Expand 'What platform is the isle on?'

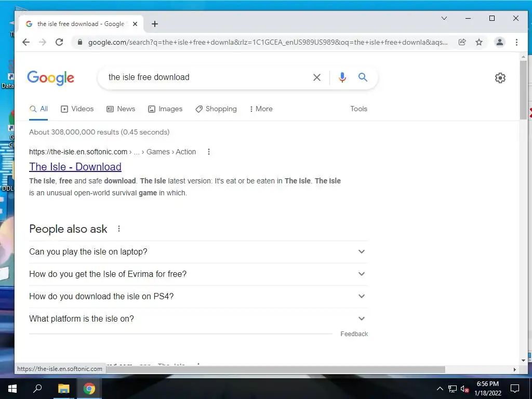(198, 319)
